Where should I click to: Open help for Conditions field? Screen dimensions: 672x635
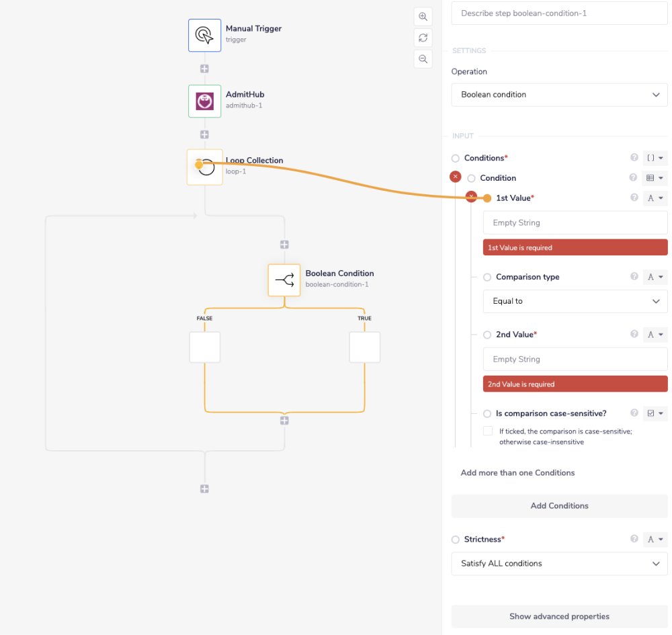[634, 158]
